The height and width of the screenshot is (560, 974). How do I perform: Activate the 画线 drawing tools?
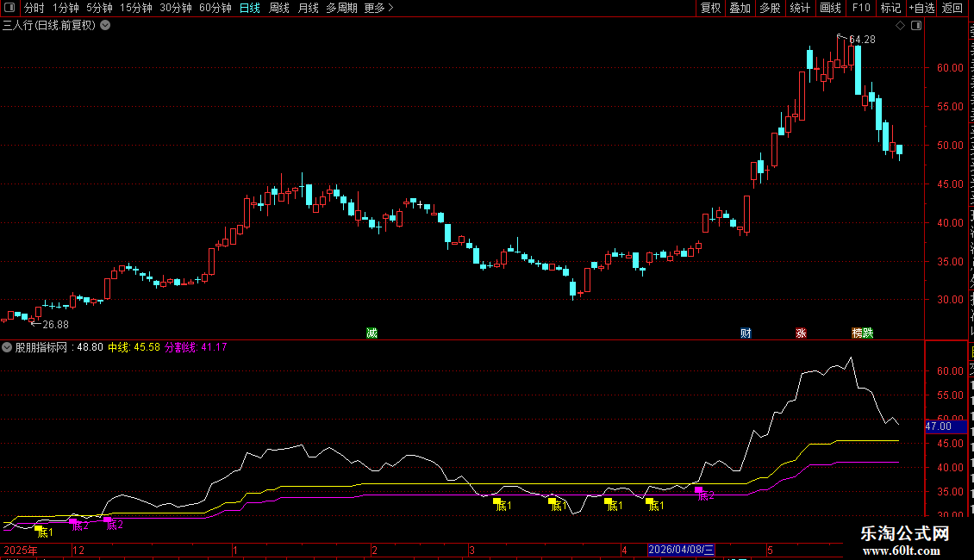830,8
